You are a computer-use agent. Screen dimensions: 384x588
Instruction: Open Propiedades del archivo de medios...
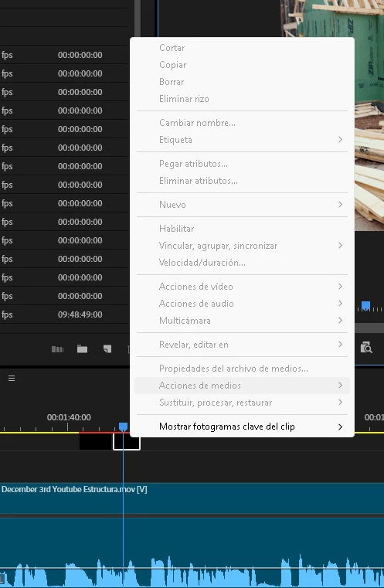[x=242, y=369]
